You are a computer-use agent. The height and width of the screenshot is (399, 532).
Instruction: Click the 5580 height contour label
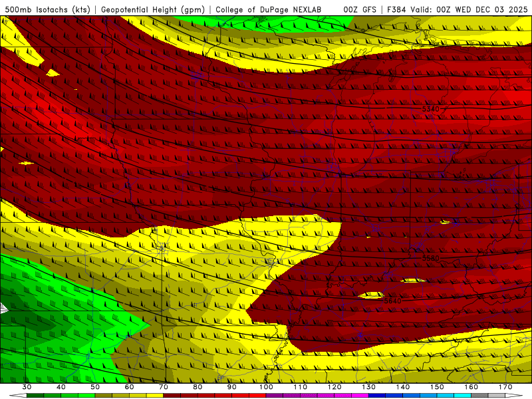(430, 258)
